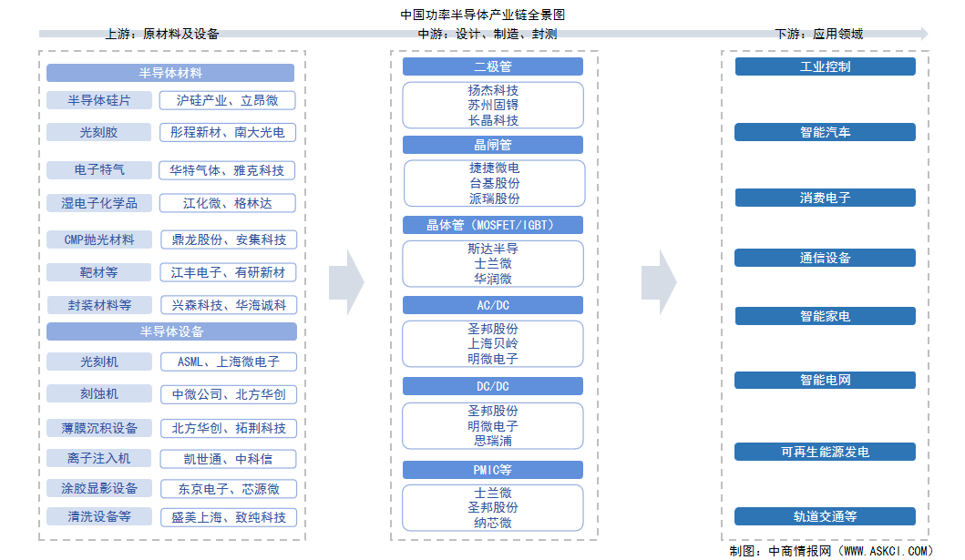The height and width of the screenshot is (560, 965).
Task: Click the ASML、上海微电子 box
Action: (x=229, y=361)
